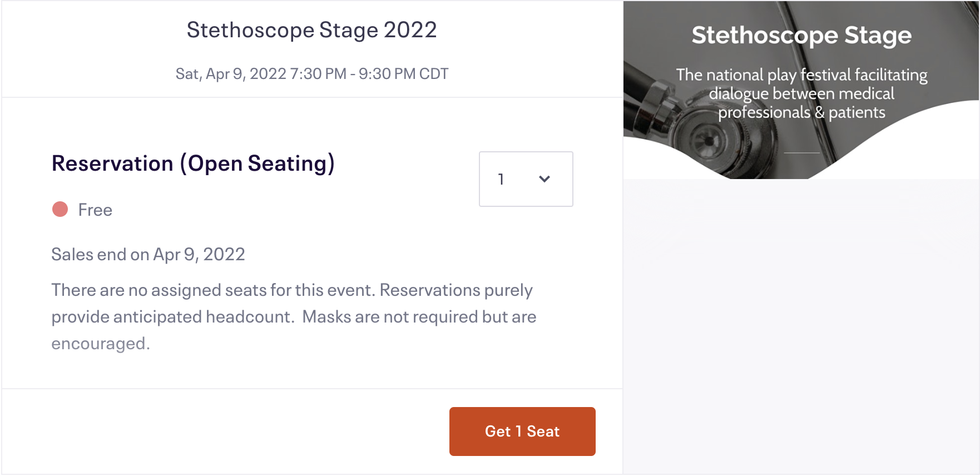Click the banner heading Stethoscope Stage
980x476 pixels.
801,36
